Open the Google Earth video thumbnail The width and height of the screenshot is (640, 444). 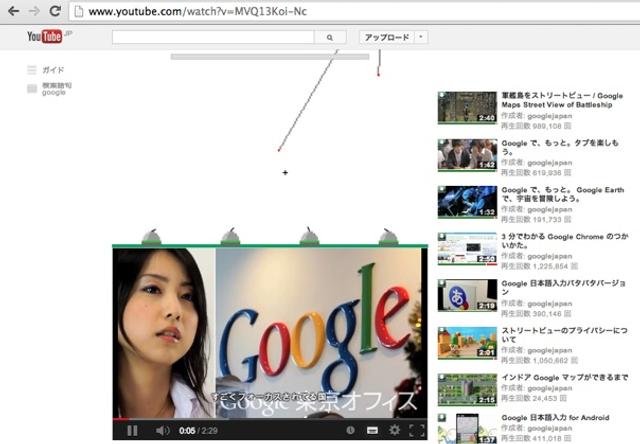[467, 202]
